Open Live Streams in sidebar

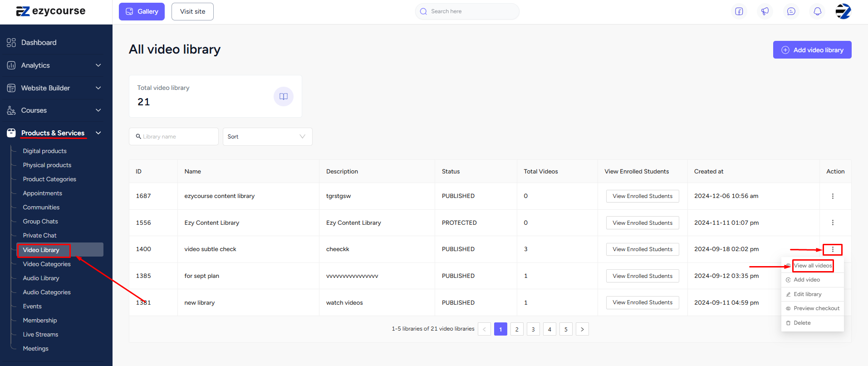click(x=40, y=335)
